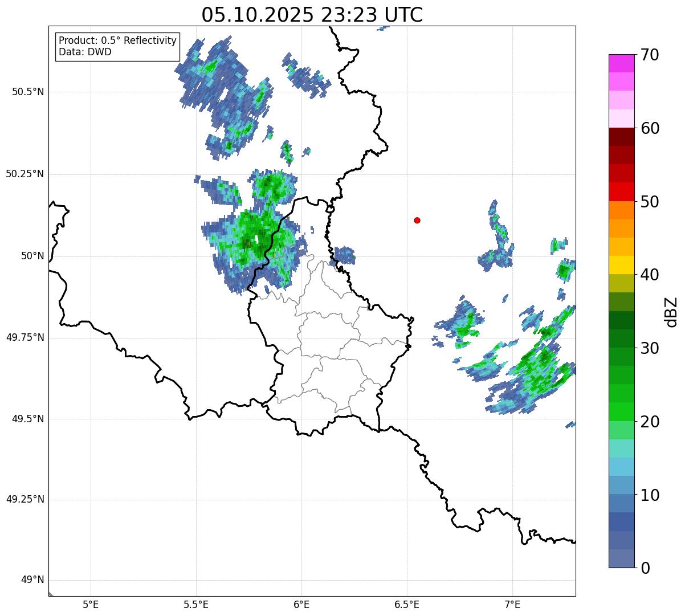The width and height of the screenshot is (685, 616).
Task: Click the colorbar tick label '20'
Action: tap(649, 422)
